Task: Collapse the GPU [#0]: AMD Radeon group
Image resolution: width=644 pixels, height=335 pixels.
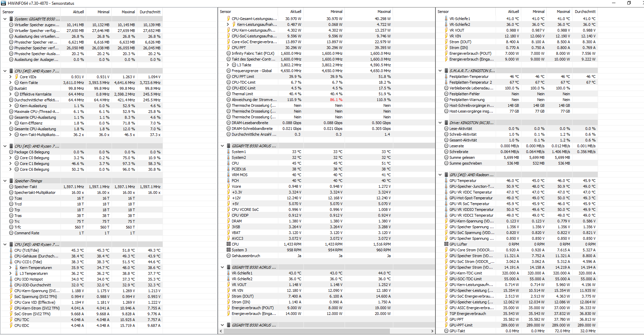Action: [x=440, y=175]
